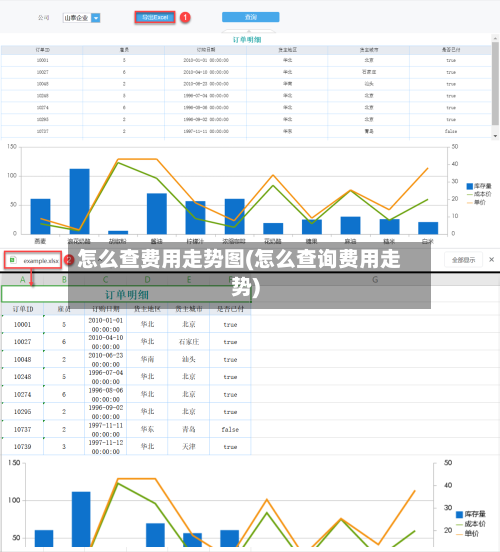Select cell 10048 in the Excel sheet
The image size is (500, 552).
[23, 359]
